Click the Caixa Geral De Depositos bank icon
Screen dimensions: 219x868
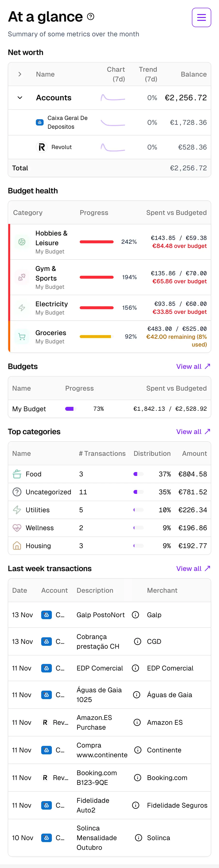click(39, 123)
